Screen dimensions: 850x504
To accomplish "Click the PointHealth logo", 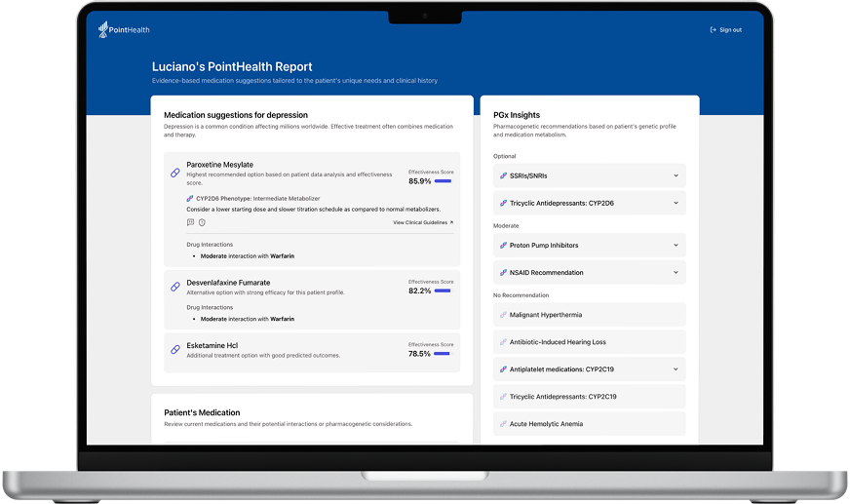I will click(x=124, y=30).
